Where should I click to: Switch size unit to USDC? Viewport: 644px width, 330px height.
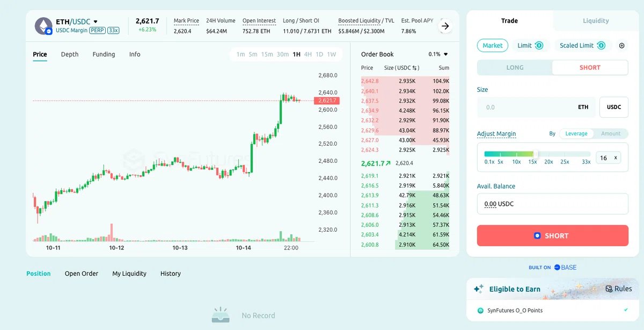(x=614, y=107)
